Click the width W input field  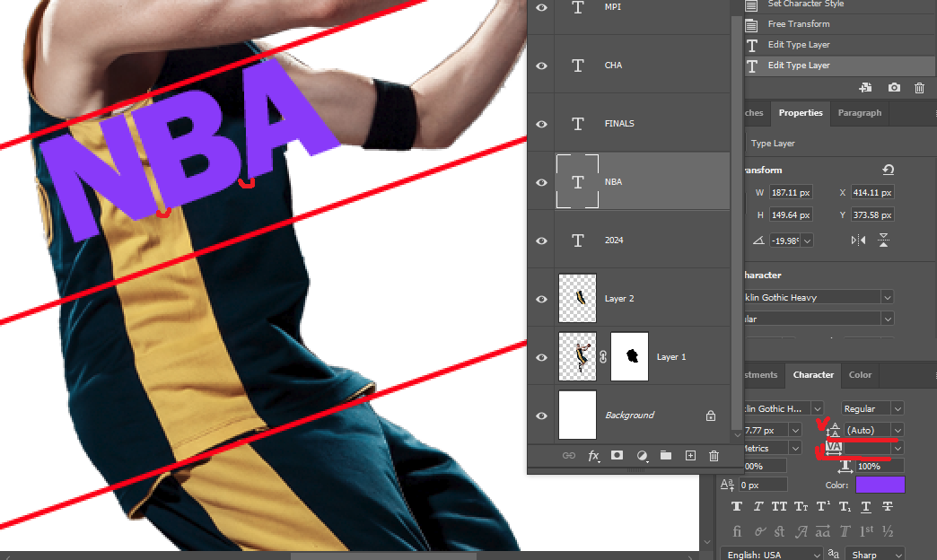[x=791, y=192]
